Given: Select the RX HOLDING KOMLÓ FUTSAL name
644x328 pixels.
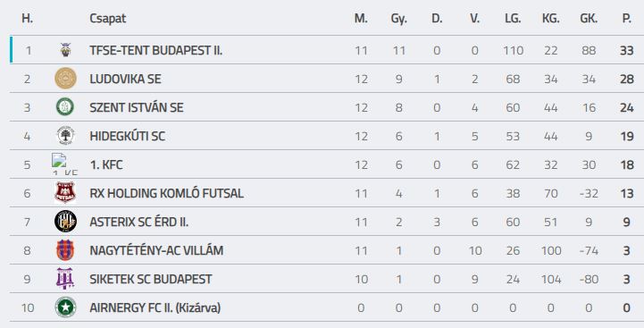Looking at the screenshot, I should pos(166,193).
